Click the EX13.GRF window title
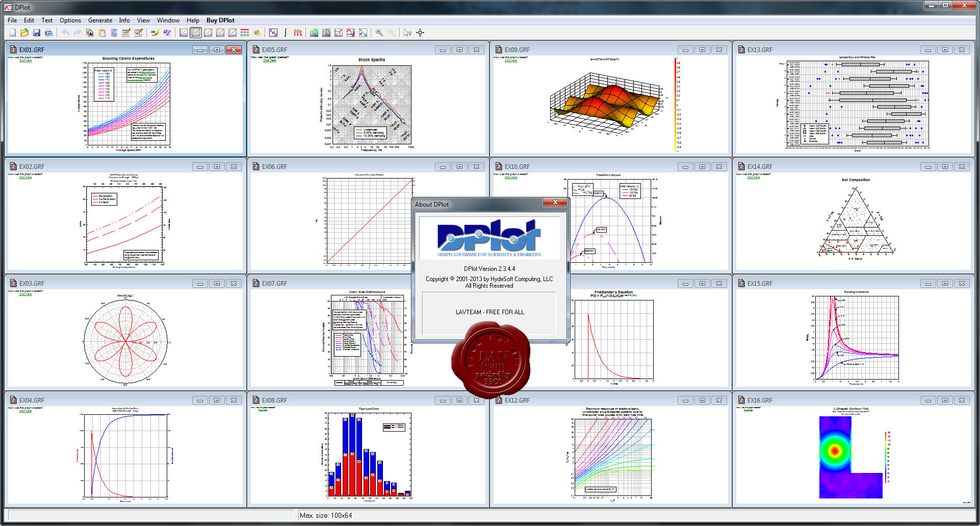 (x=760, y=50)
